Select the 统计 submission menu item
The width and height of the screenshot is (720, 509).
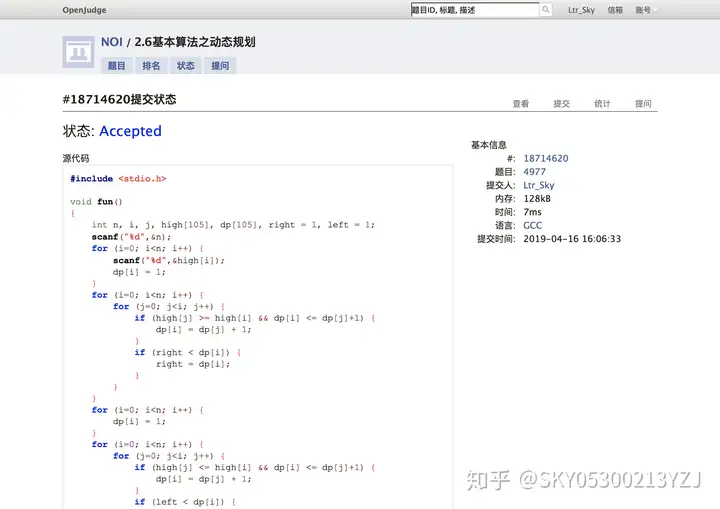[x=602, y=104]
